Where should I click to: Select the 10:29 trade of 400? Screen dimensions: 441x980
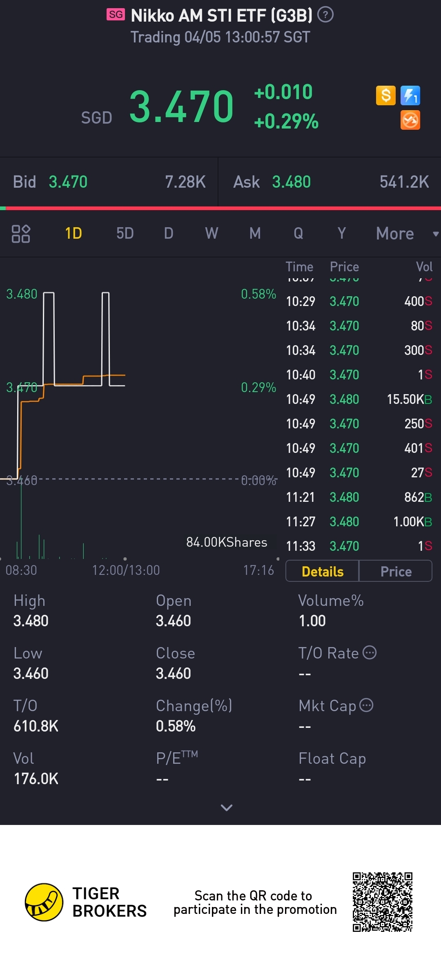[x=359, y=301]
